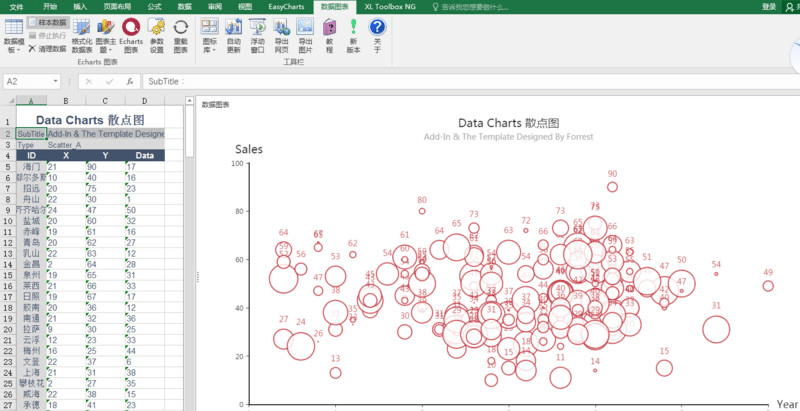Viewport: 800px width, 411px height.
Task: Select column B header
Action: 66,100
